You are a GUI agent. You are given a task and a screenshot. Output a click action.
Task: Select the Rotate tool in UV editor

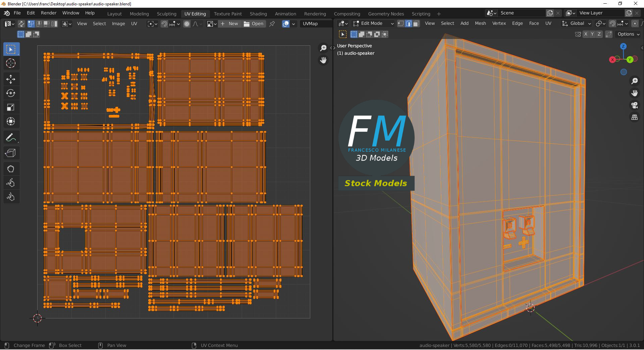[11, 93]
